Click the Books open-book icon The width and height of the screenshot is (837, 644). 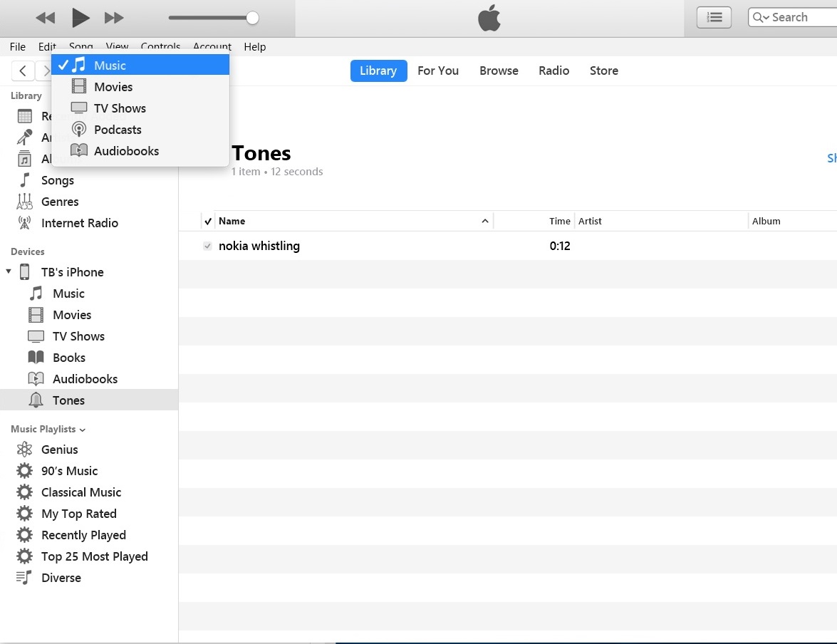(36, 357)
